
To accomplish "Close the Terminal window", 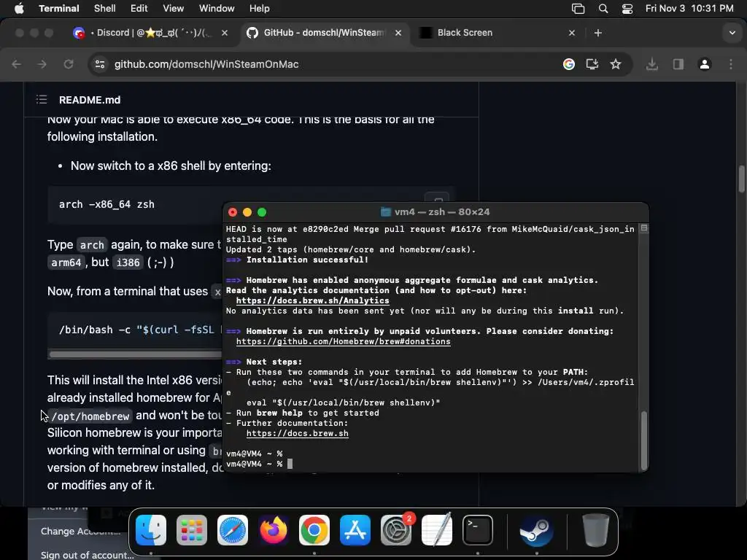I will (x=233, y=212).
